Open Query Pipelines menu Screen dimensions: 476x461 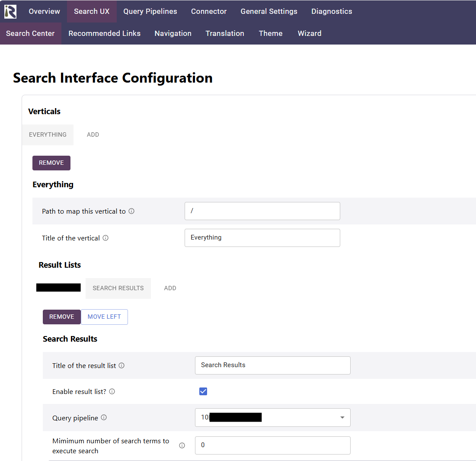150,11
